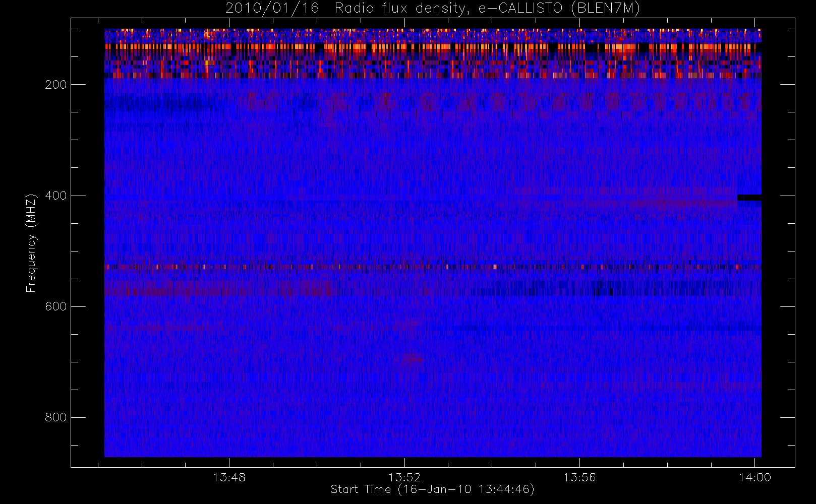
Task: Click the 200 frequency tick label
Action: [x=56, y=85]
